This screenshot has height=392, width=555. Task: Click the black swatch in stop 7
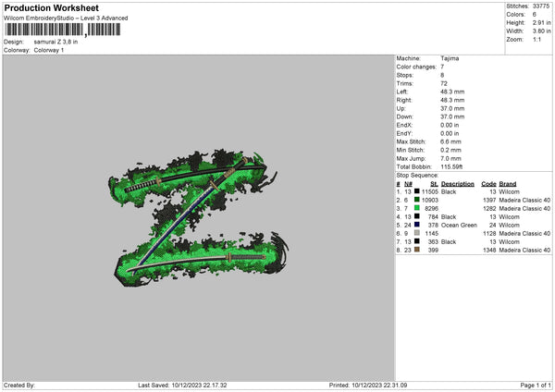click(417, 241)
